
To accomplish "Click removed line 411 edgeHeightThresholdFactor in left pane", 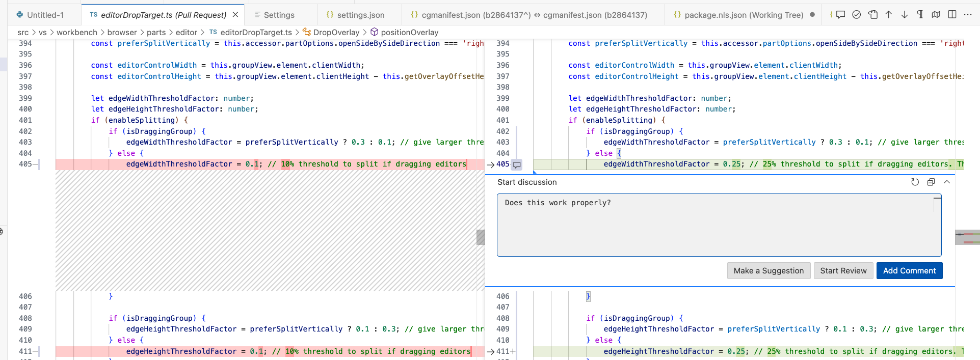I will click(x=270, y=351).
